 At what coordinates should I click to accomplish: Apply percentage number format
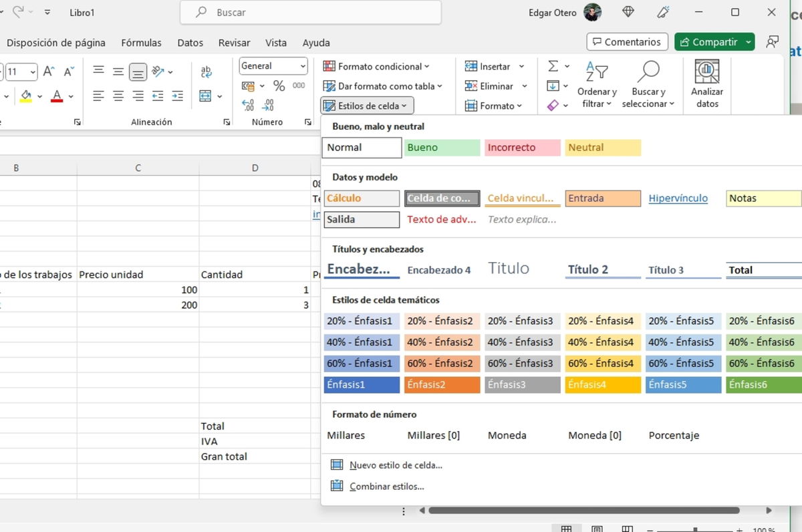click(x=279, y=86)
